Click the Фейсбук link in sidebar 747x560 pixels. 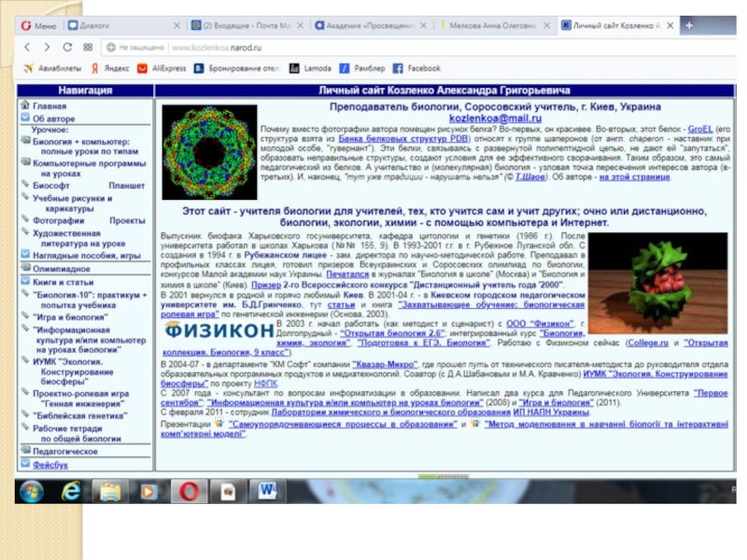(50, 464)
